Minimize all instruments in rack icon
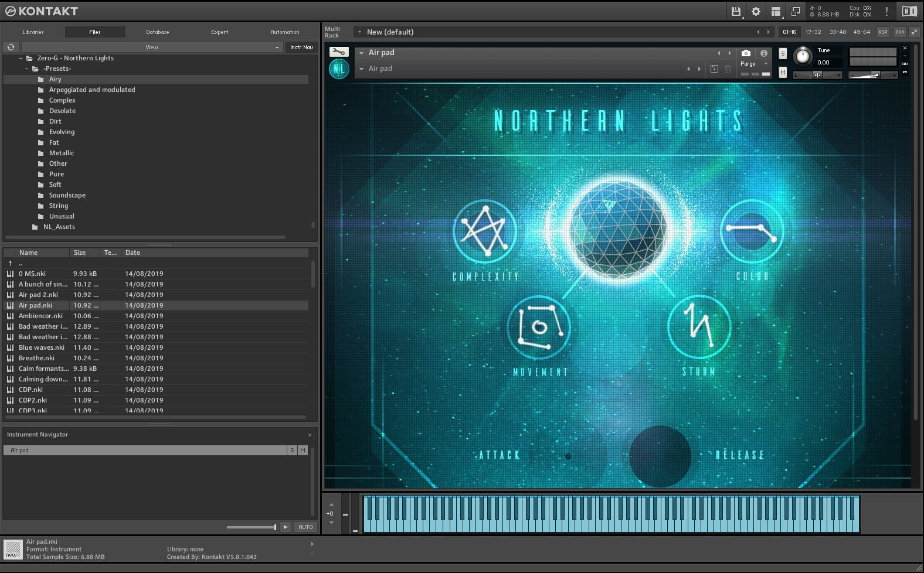 [x=915, y=32]
